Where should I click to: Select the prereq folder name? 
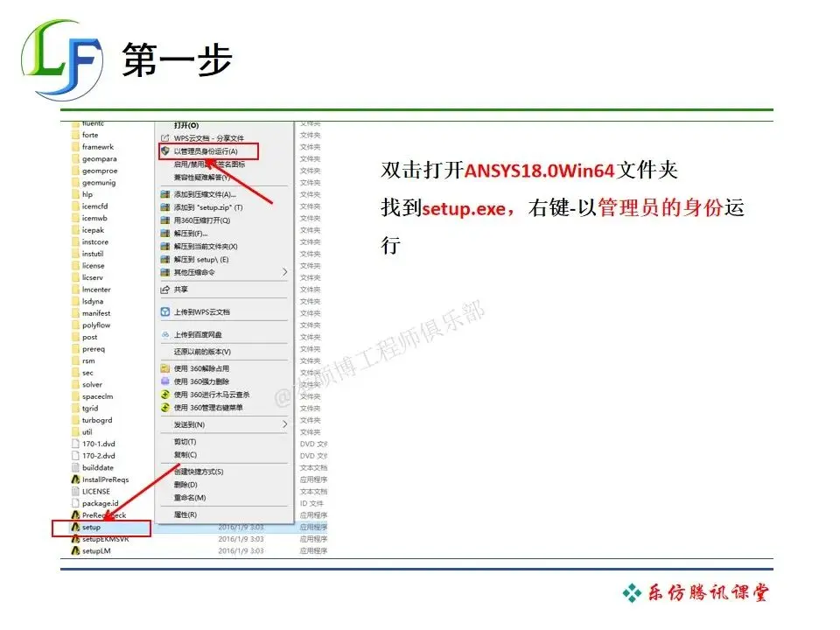94,349
